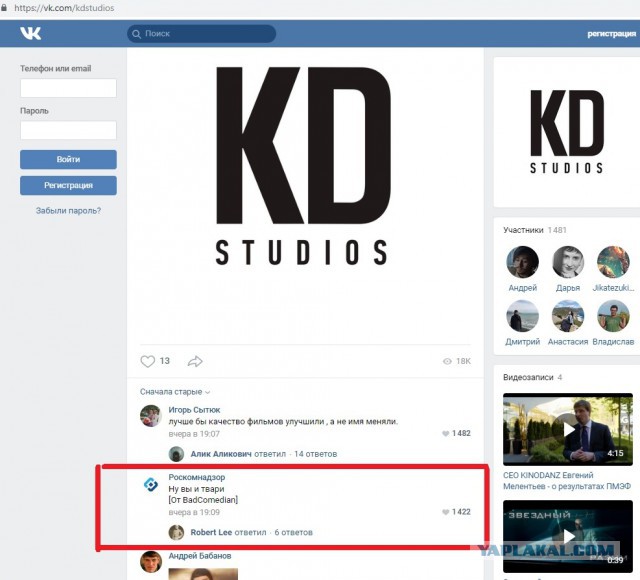
Task: Click member name Анастасия
Action: point(568,342)
